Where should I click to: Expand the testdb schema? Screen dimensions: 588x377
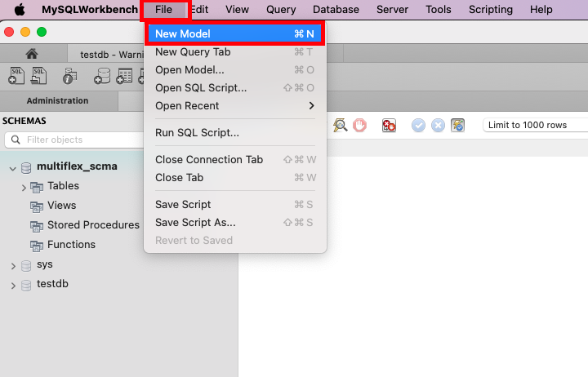pyautogui.click(x=13, y=286)
